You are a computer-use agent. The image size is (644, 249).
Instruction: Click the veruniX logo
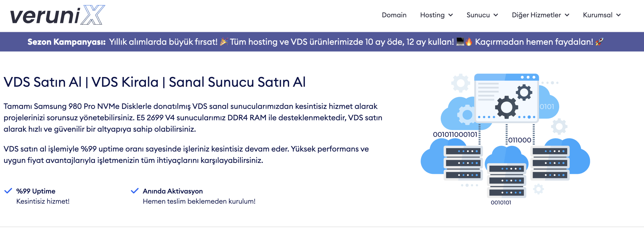57,15
